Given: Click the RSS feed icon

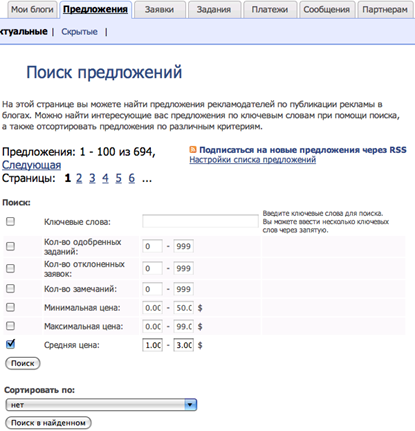Looking at the screenshot, I should [193, 150].
